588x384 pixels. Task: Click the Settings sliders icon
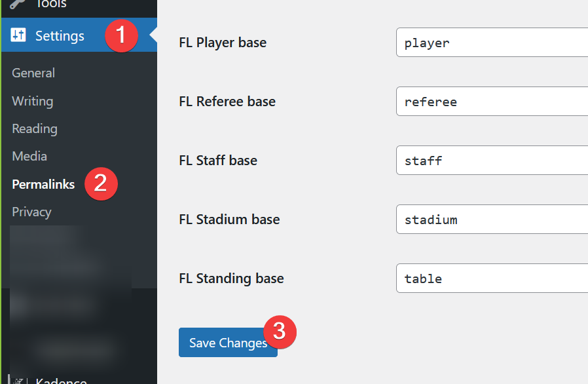point(18,35)
